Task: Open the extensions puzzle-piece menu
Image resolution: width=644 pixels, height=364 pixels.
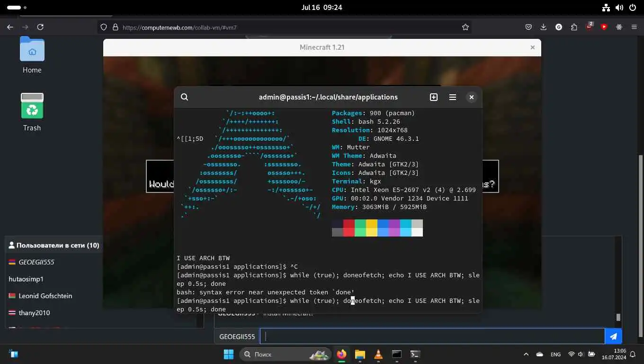Action: click(574, 27)
